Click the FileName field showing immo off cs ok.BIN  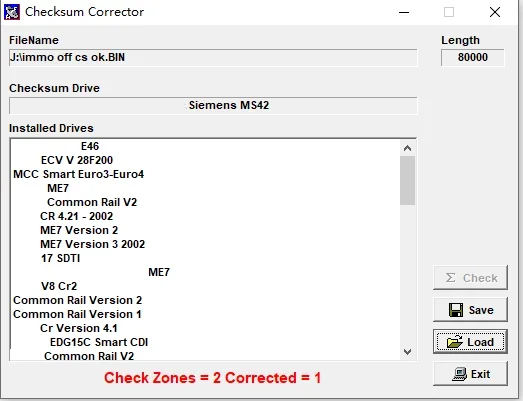[x=213, y=58]
